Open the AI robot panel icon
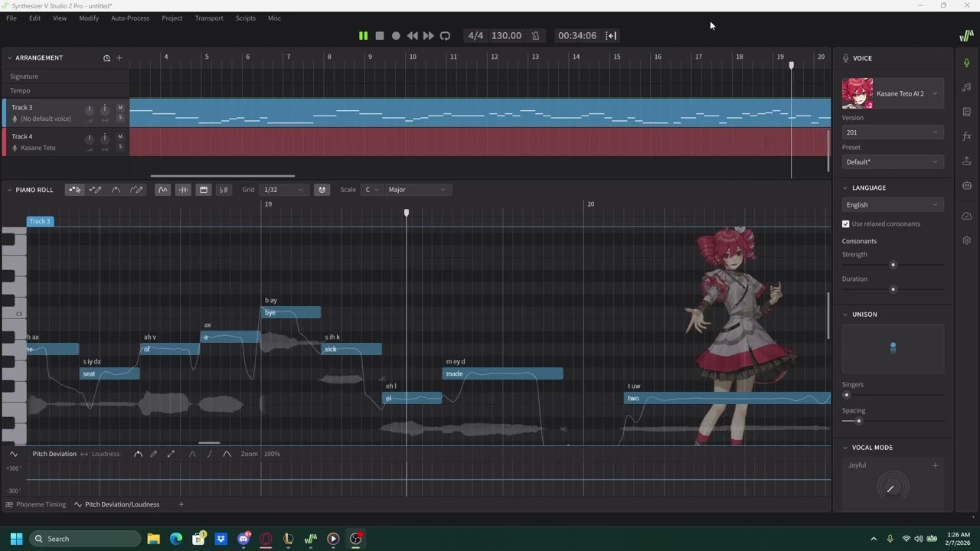 coord(966,185)
